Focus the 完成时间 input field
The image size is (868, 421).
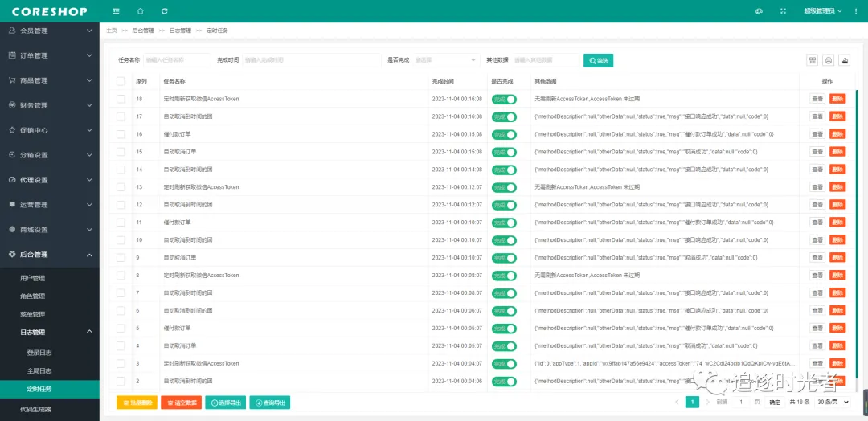pos(312,60)
